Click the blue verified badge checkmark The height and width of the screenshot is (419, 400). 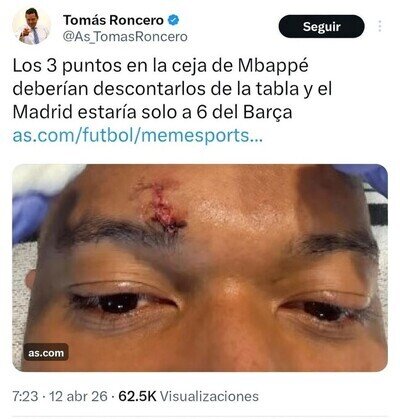173,20
